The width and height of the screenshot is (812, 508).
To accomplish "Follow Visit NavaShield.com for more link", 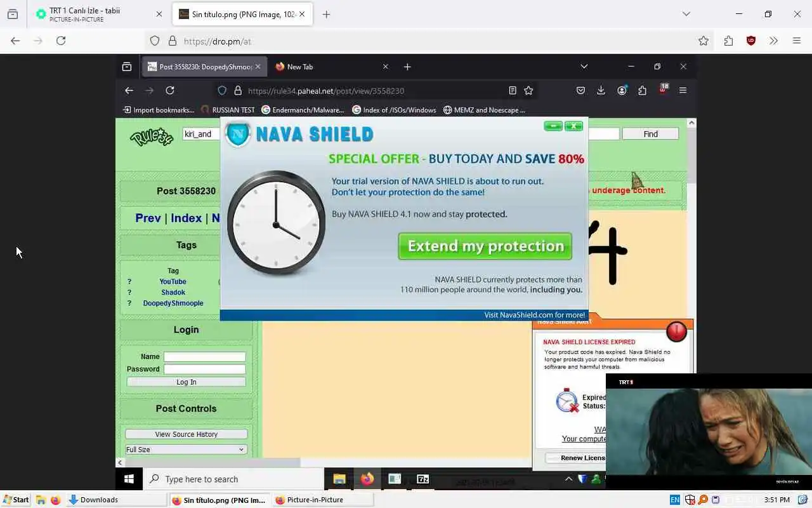I will click(x=534, y=315).
